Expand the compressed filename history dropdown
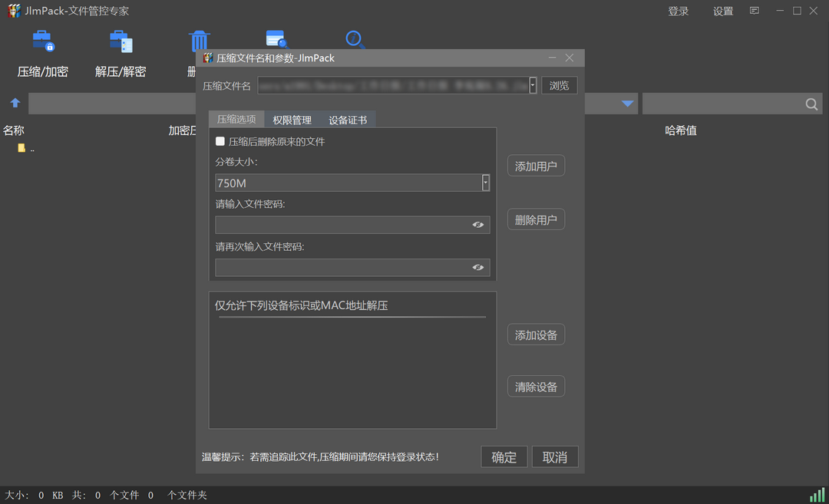829x504 pixels. (x=532, y=85)
